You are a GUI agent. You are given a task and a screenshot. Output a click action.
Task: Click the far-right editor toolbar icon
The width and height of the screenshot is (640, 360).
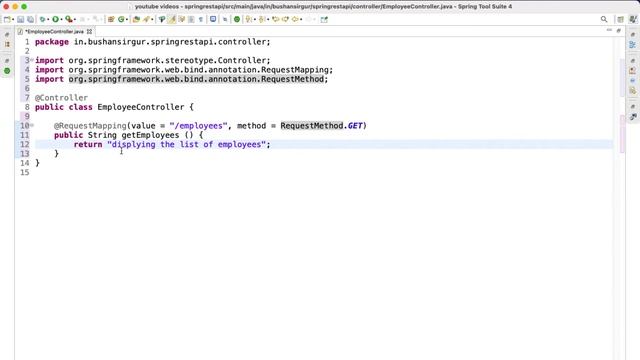(324, 19)
